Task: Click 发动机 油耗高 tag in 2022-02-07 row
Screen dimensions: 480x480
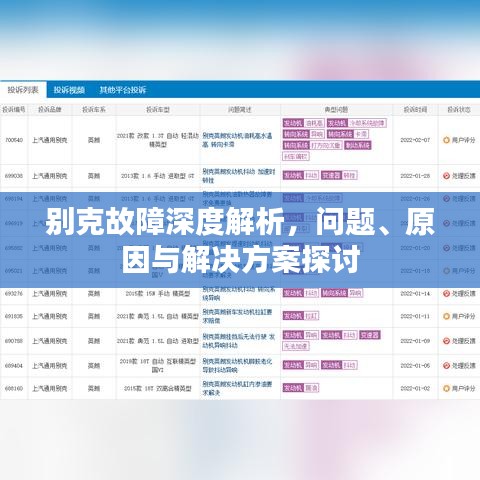Action: [304, 123]
